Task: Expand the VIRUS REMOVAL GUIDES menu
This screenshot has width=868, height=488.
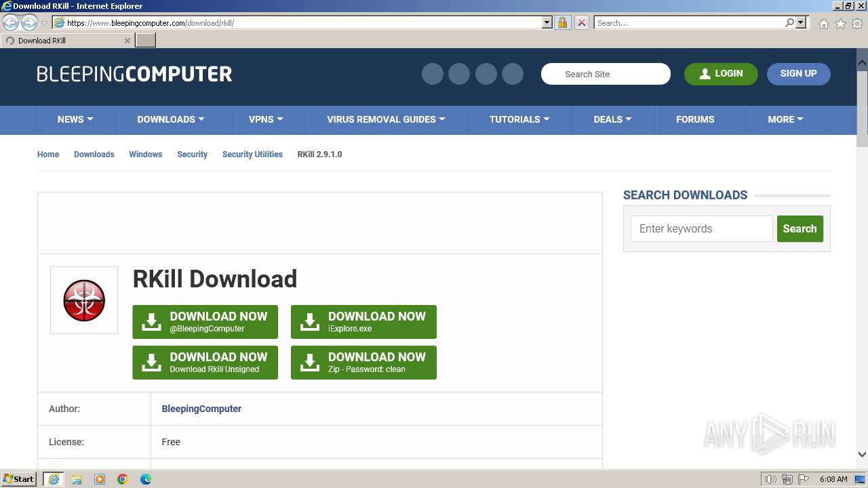Action: [x=387, y=119]
